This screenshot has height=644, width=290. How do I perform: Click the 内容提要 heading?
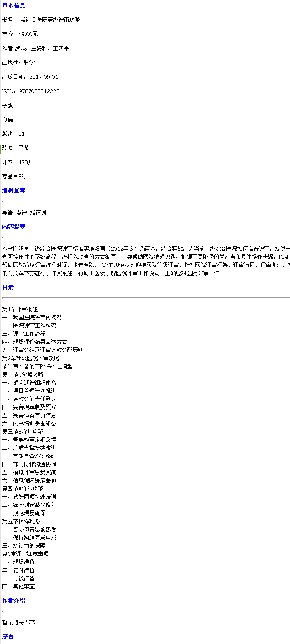14,227
